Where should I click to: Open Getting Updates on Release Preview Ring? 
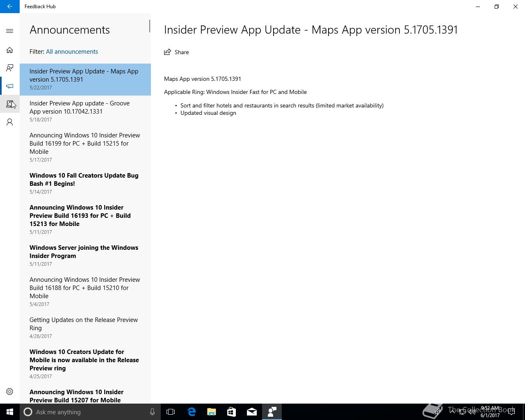coord(85,328)
